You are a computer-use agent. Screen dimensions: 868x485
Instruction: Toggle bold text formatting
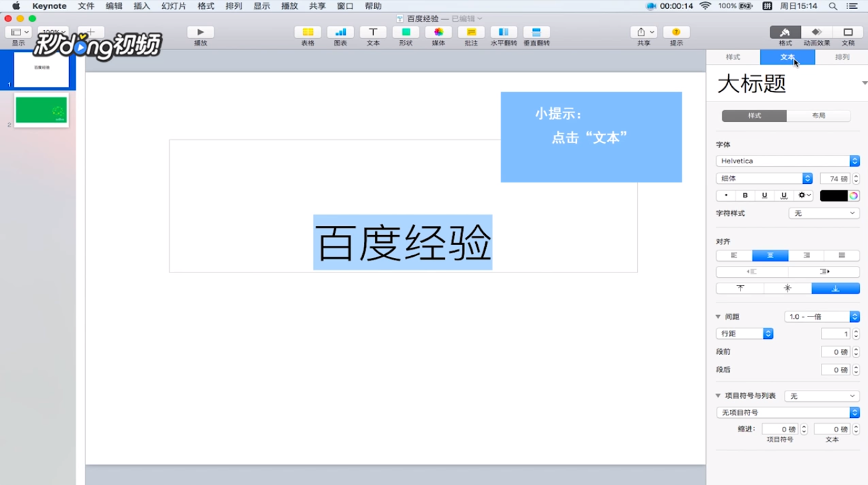[x=745, y=195]
